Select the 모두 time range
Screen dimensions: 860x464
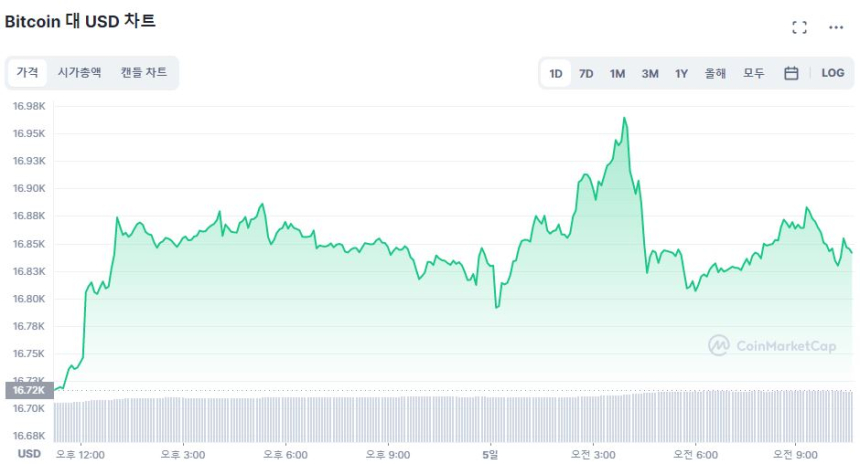tap(754, 73)
